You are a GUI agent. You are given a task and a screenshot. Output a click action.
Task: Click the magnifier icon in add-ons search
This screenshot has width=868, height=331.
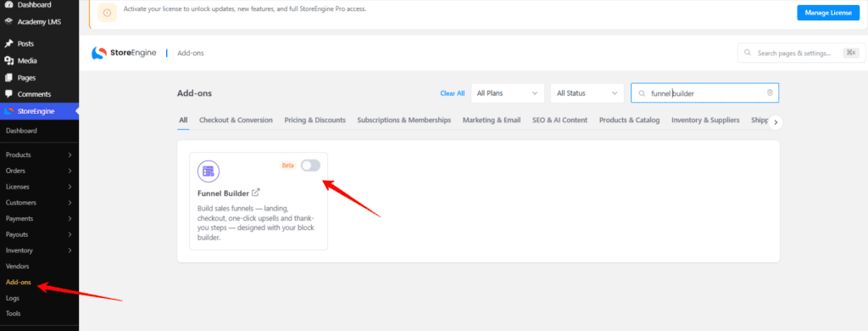coord(643,93)
